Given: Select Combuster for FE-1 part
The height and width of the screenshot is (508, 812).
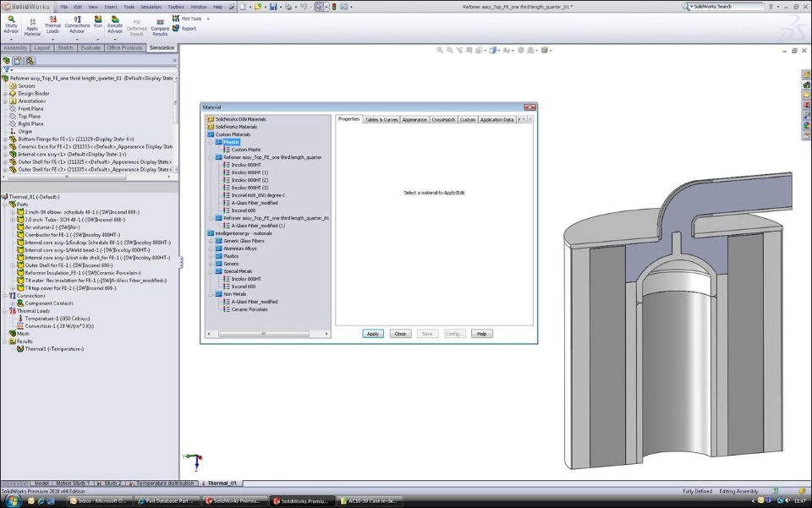Looking at the screenshot, I should pyautogui.click(x=69, y=235).
